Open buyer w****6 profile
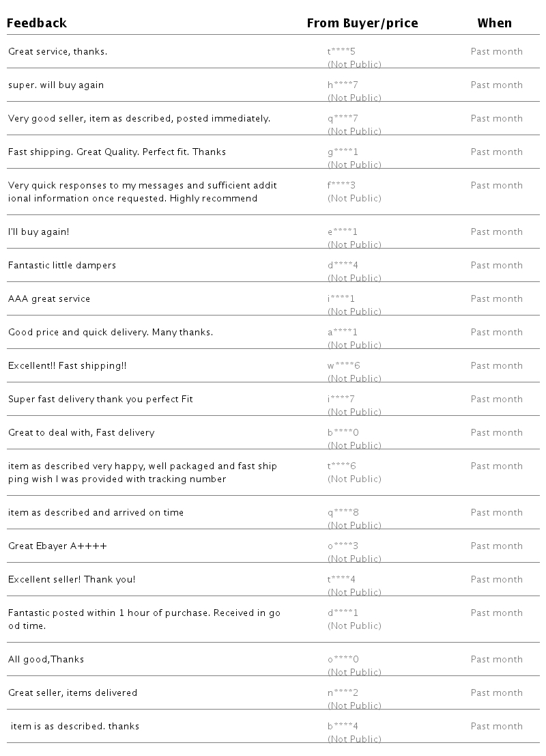546x756 pixels. (x=343, y=366)
